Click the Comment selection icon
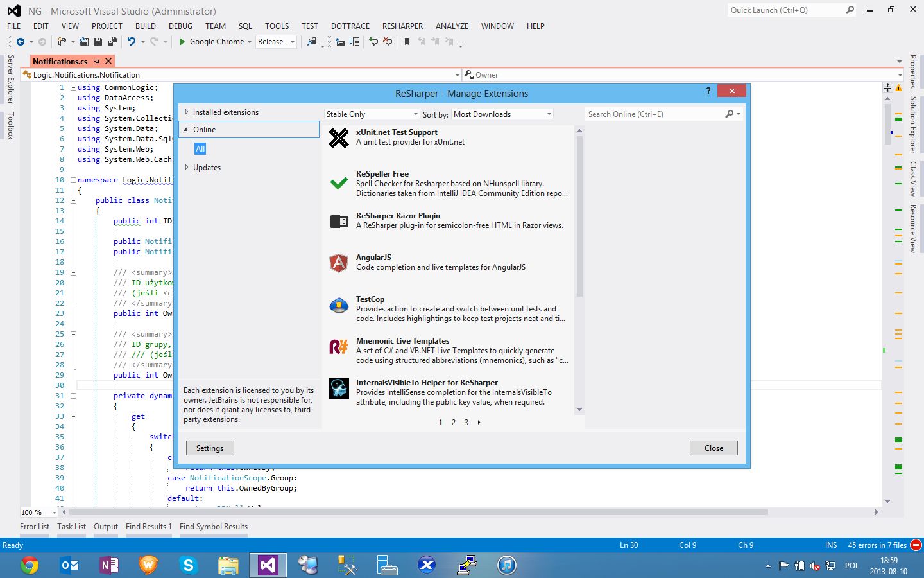Screen dimensions: 924x578 pos(373,42)
